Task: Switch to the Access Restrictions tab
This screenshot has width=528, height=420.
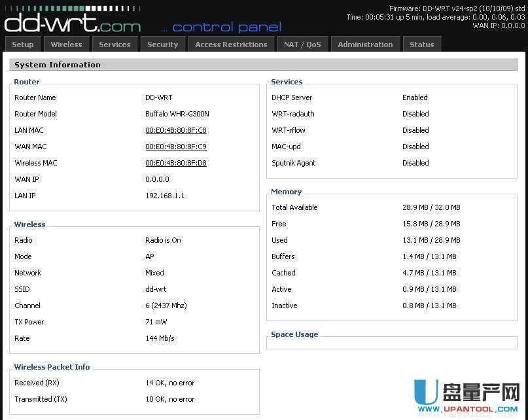Action: tap(232, 44)
